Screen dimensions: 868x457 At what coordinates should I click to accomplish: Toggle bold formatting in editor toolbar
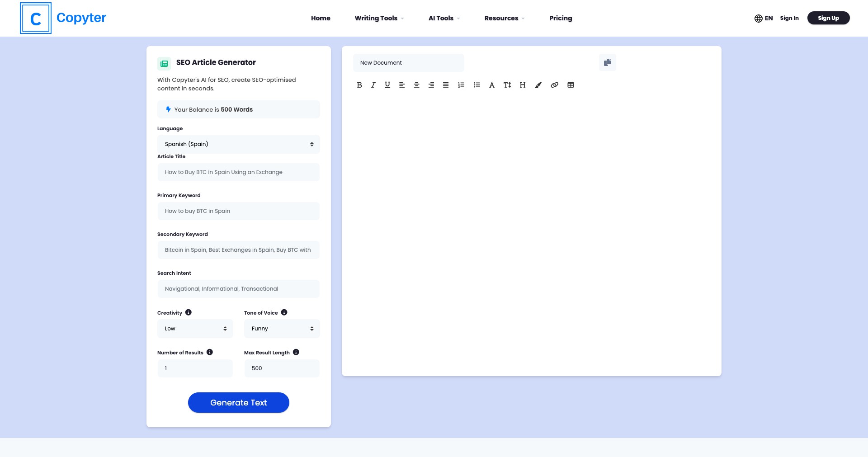pyautogui.click(x=359, y=85)
